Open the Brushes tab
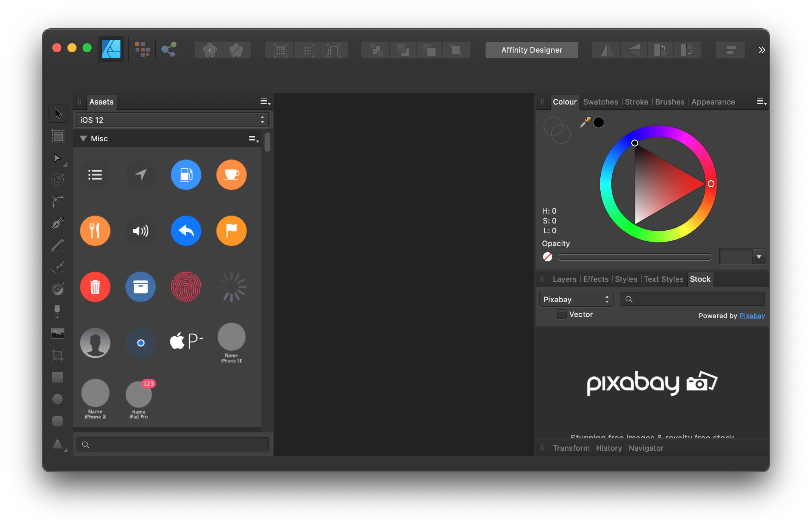Image resolution: width=812 pixels, height=528 pixels. coord(670,102)
